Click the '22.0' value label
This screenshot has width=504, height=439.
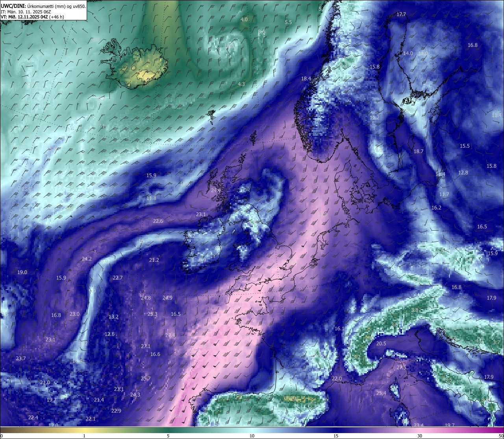(337, 379)
